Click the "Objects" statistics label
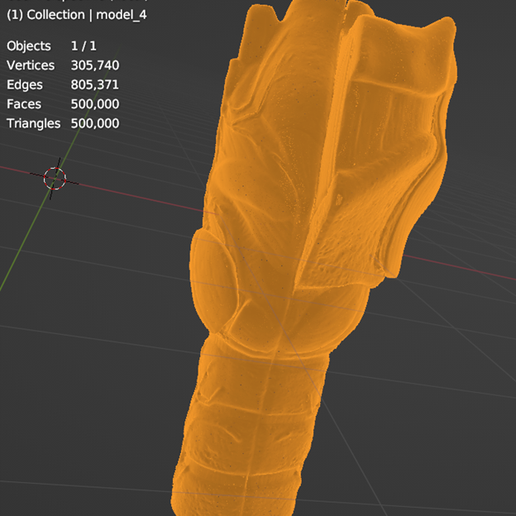 point(29,46)
